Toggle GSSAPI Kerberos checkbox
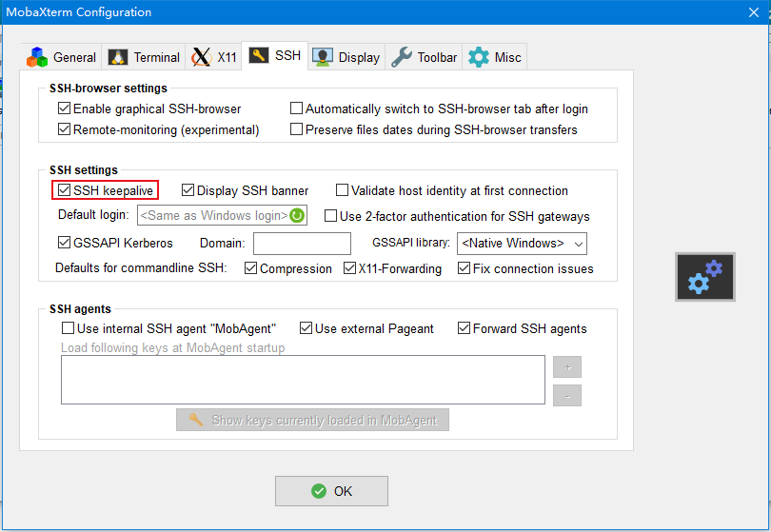The width and height of the screenshot is (771, 532). pyautogui.click(x=64, y=243)
